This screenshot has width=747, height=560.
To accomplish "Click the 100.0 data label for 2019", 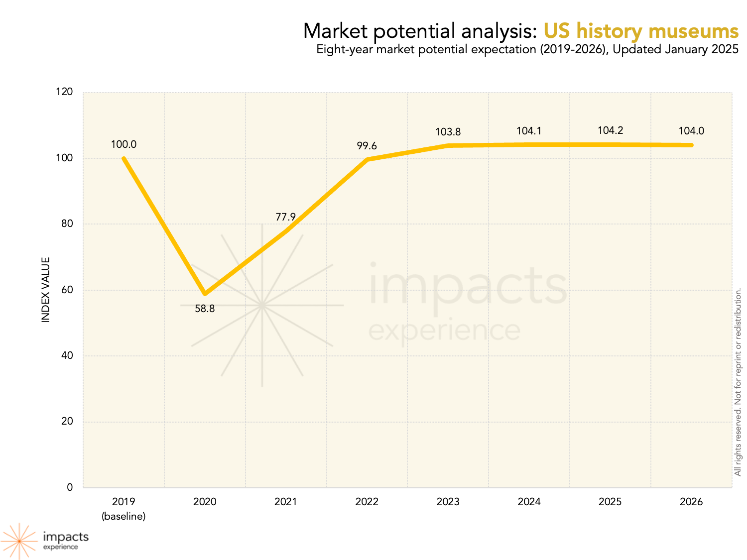I will click(x=124, y=144).
